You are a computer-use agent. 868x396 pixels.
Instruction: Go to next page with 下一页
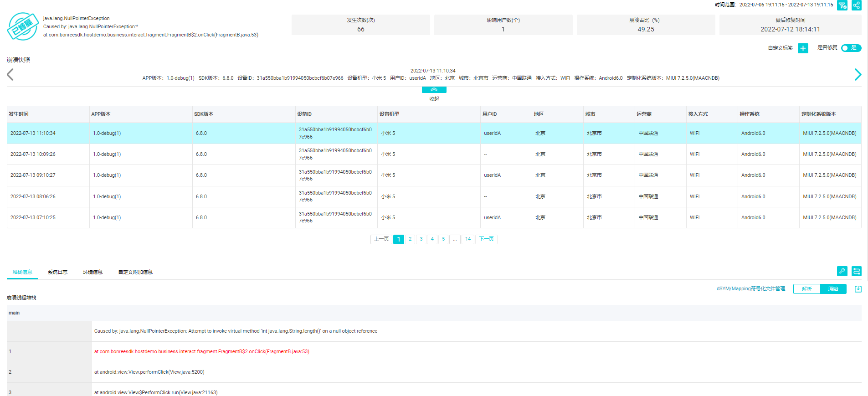(x=486, y=239)
